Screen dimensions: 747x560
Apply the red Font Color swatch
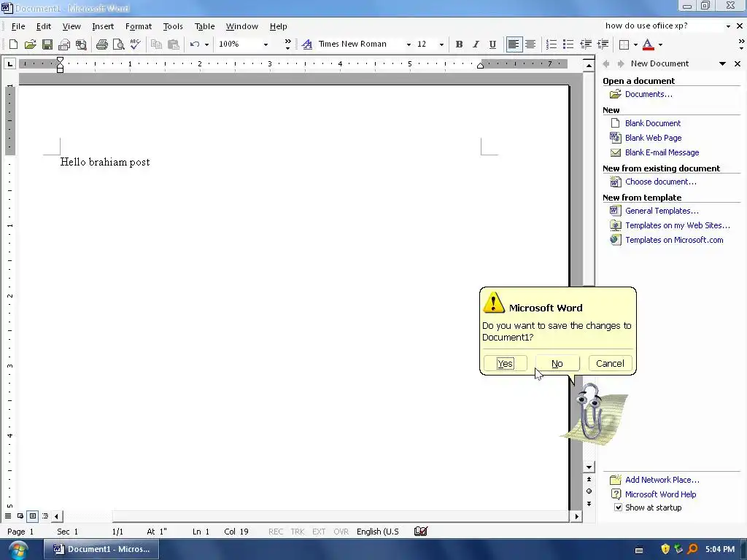[648, 44]
